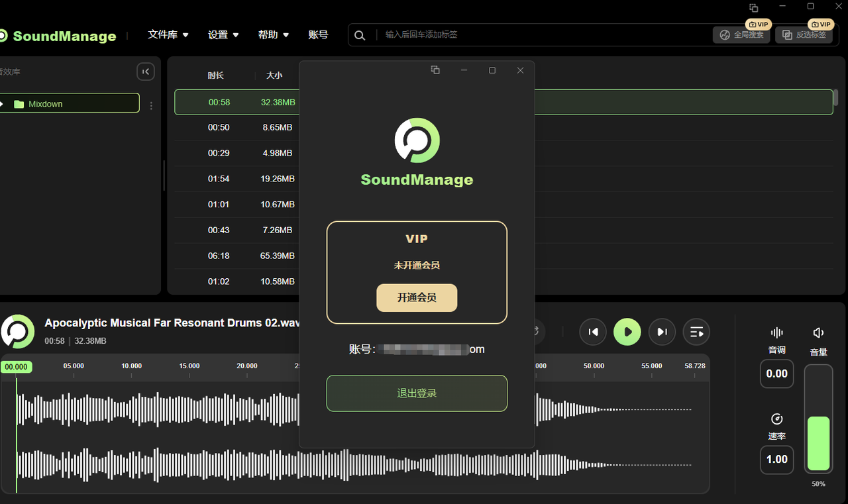Click the file list vertical scrollbar
This screenshot has height=504, width=848.
pyautogui.click(x=836, y=97)
